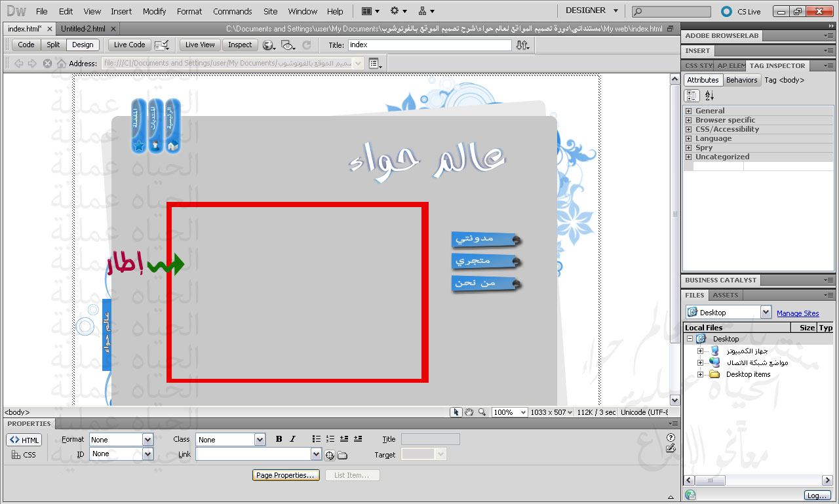Switch Properties panel to CSS mode
Image resolution: width=839 pixels, height=504 pixels.
pyautogui.click(x=24, y=455)
